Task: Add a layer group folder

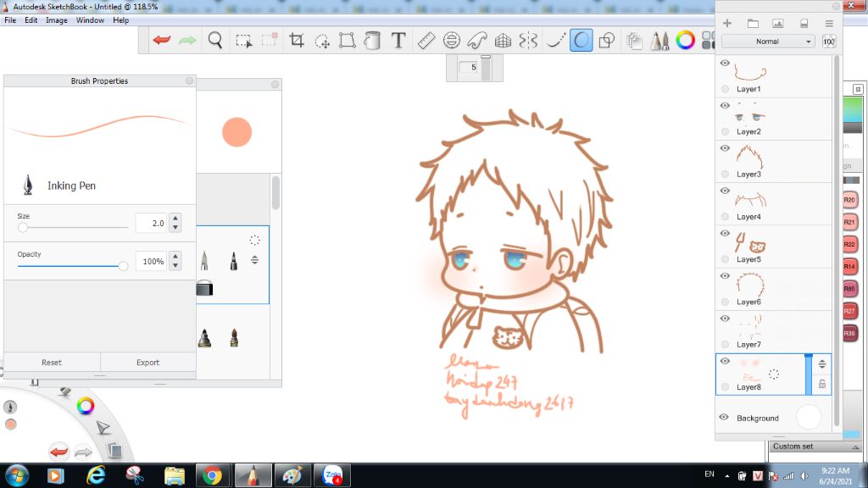Action: coord(753,23)
